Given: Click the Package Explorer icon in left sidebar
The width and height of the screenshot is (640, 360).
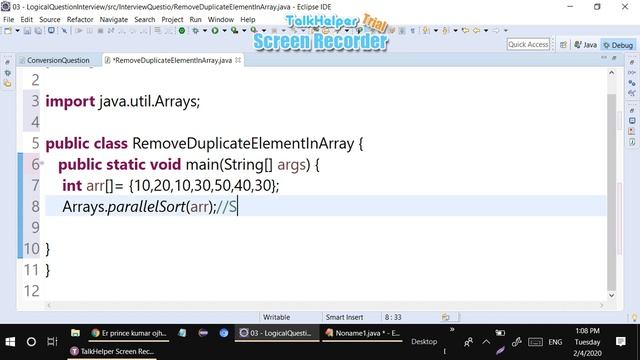Looking at the screenshot, I should (7, 84).
